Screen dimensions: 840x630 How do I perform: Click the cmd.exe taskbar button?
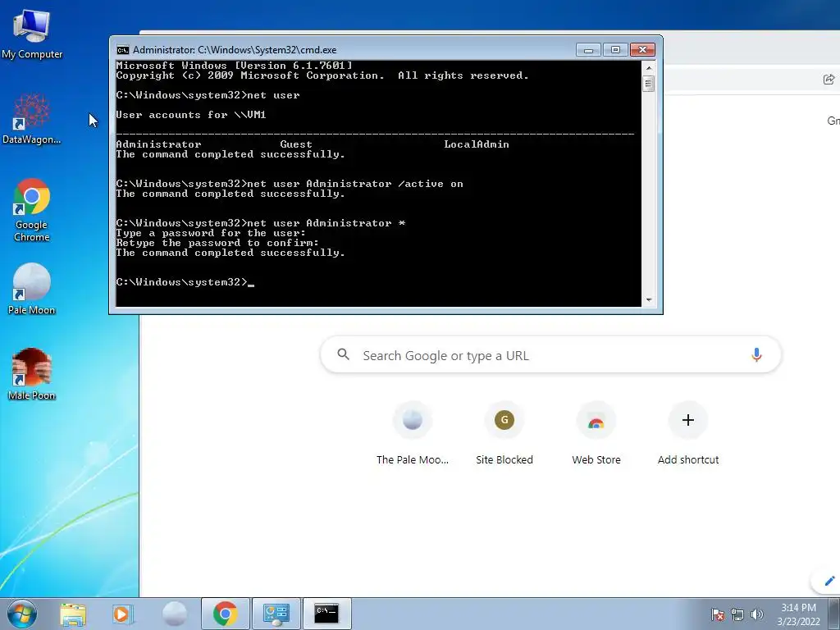point(326,614)
